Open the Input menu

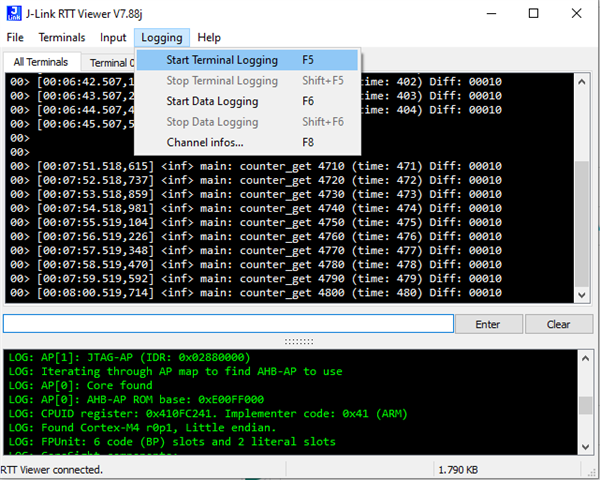coord(113,38)
